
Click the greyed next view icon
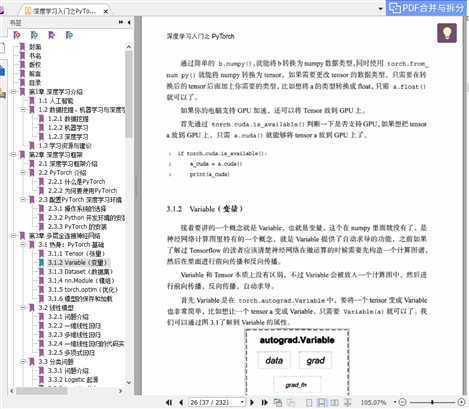coord(291,402)
